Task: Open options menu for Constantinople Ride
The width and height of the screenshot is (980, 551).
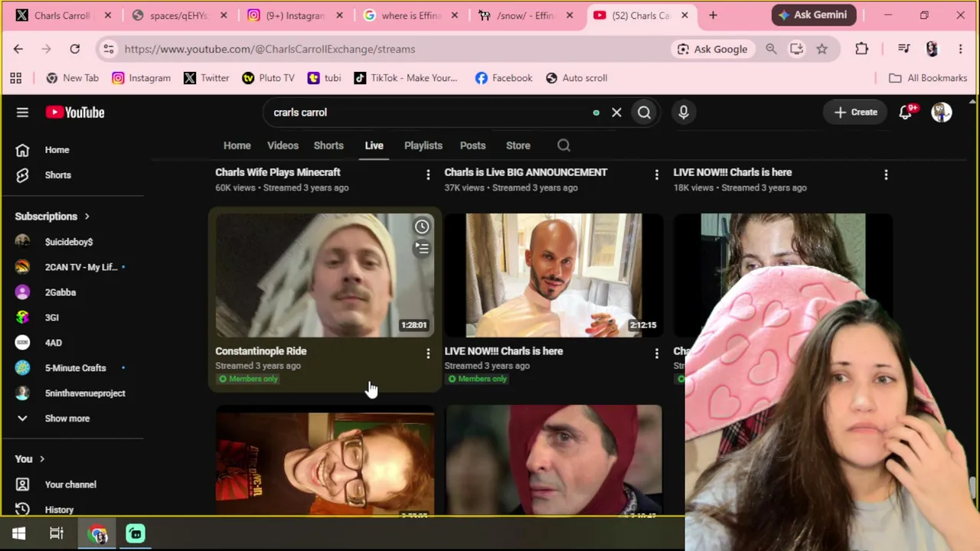Action: [428, 353]
